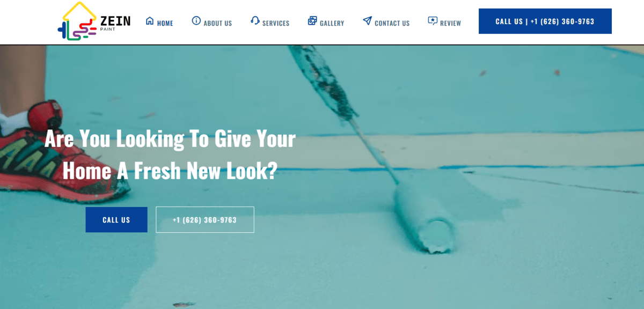Click the info circle icon for About Us
This screenshot has width=644, height=309.
click(196, 21)
